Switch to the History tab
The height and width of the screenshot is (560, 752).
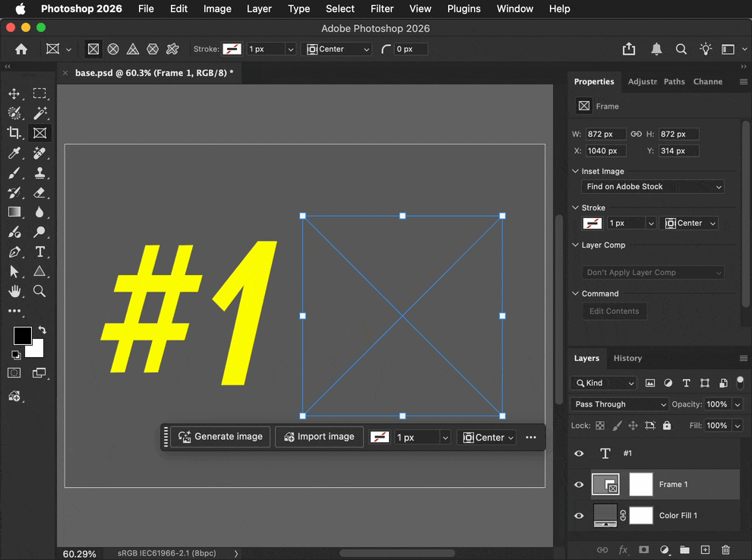click(627, 359)
